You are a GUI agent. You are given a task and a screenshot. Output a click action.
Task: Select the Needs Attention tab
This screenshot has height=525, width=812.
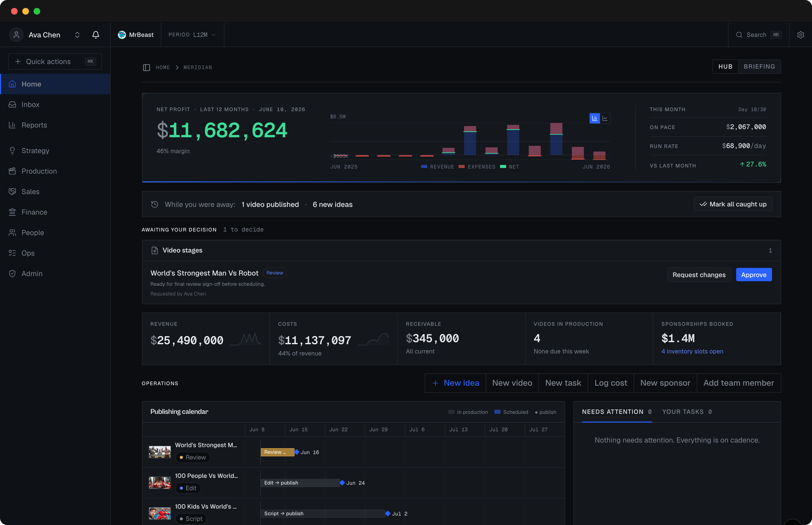617,412
